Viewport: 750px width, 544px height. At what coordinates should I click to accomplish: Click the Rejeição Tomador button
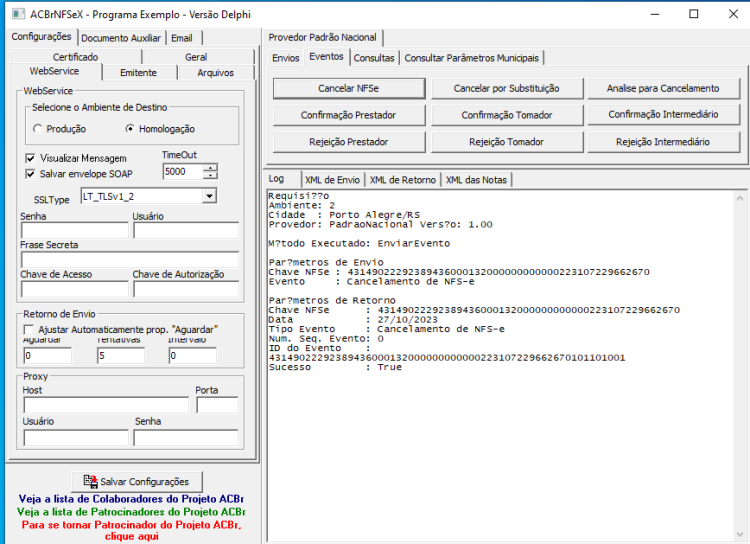click(x=507, y=142)
